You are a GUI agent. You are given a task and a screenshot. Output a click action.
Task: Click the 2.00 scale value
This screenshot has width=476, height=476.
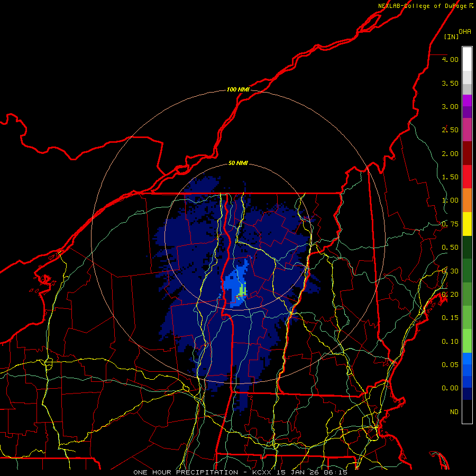pos(450,153)
